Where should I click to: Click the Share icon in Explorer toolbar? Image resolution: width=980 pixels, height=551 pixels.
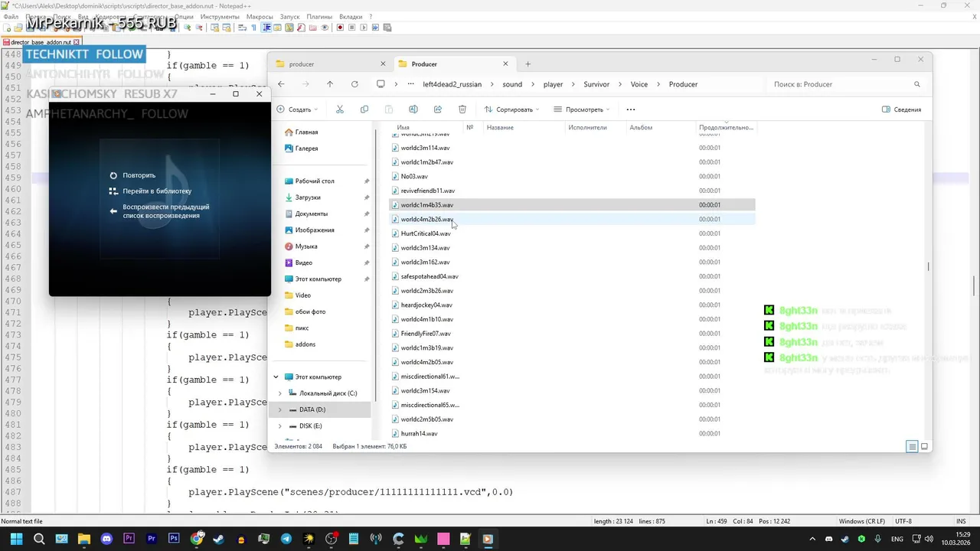click(438, 109)
